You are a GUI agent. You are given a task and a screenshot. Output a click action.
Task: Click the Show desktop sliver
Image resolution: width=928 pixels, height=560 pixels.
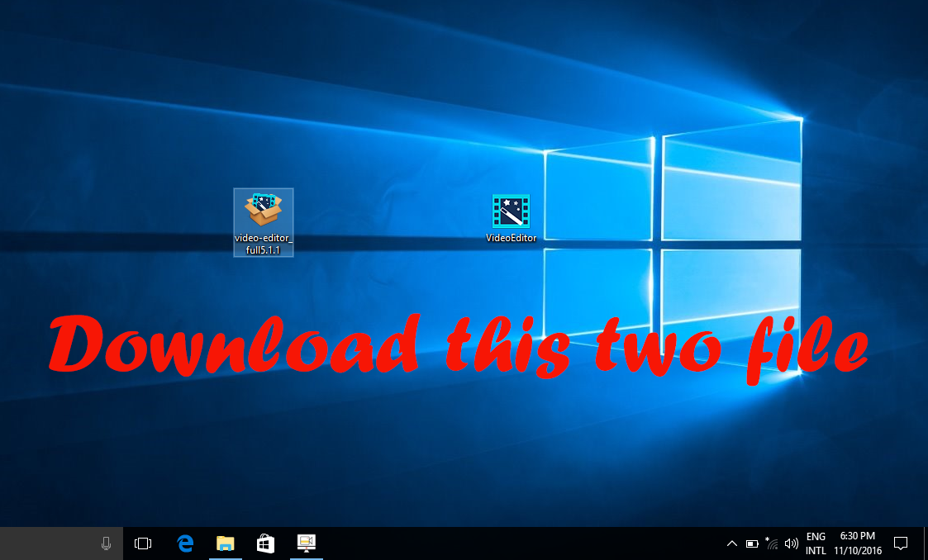925,543
